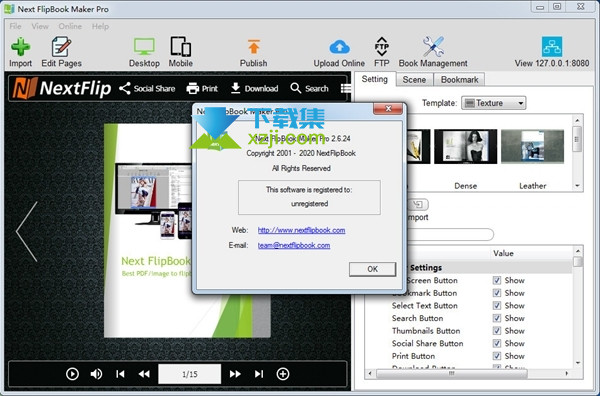This screenshot has width=600, height=396.
Task: Click the Print icon in flipbook bar
Action: click(192, 88)
